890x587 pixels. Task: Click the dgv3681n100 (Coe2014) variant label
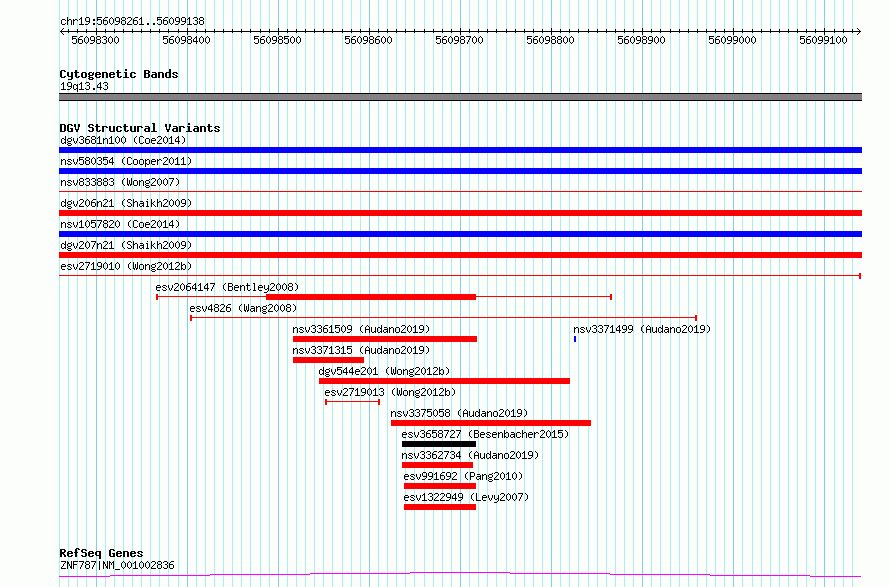[123, 140]
